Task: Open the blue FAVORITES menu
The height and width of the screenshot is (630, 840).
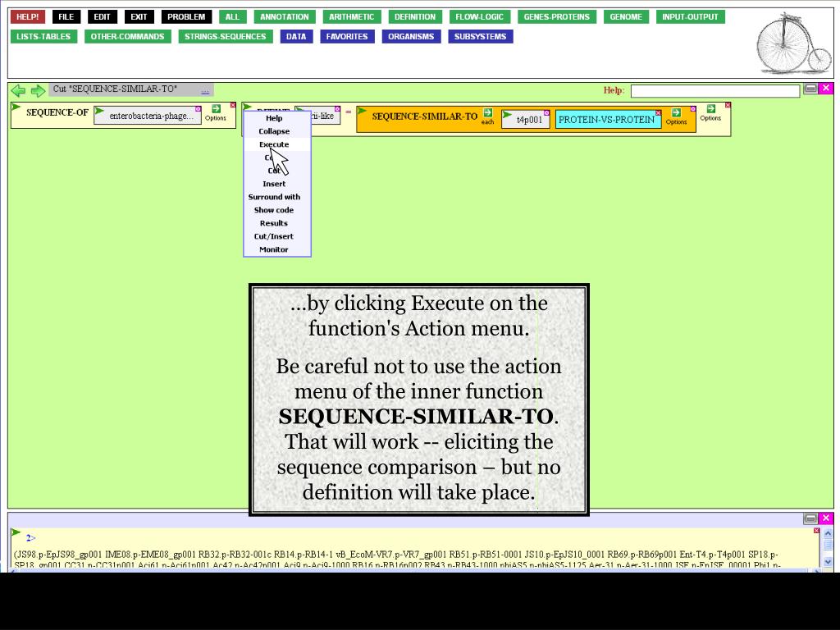Action: (x=347, y=36)
